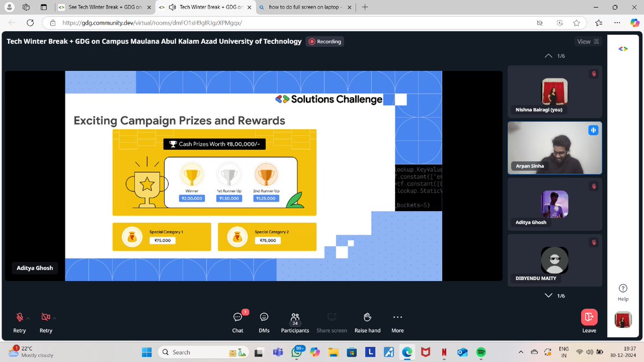Open the browser workspaces icon
The height and width of the screenshot is (362, 644).
point(26,8)
